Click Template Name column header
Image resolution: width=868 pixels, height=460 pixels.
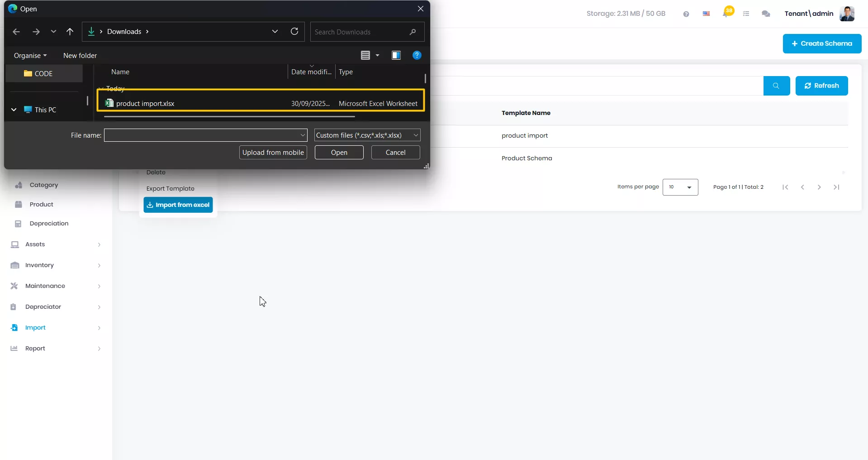coord(526,113)
